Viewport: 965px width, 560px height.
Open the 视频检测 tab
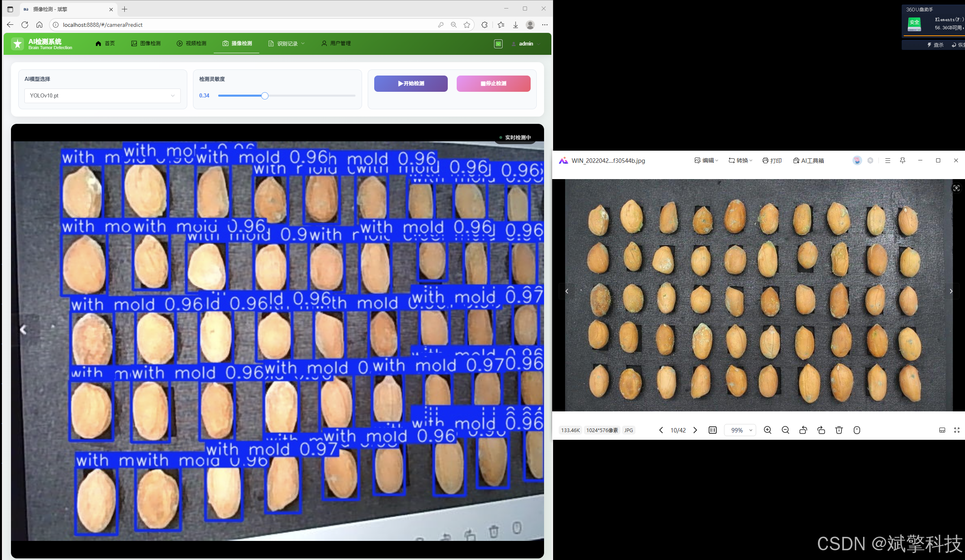point(191,43)
